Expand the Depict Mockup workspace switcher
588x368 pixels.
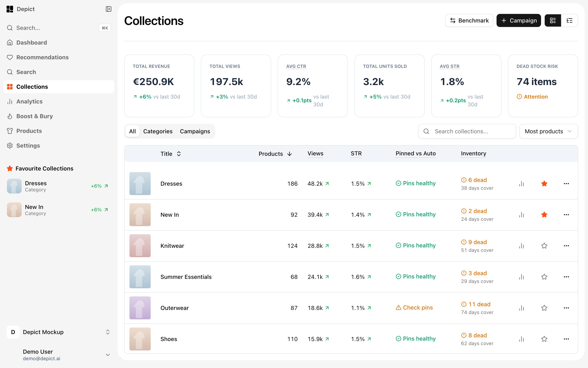(x=59, y=332)
